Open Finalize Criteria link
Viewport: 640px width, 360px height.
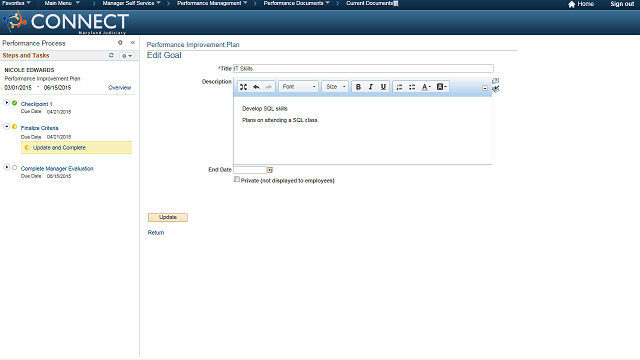click(40, 128)
